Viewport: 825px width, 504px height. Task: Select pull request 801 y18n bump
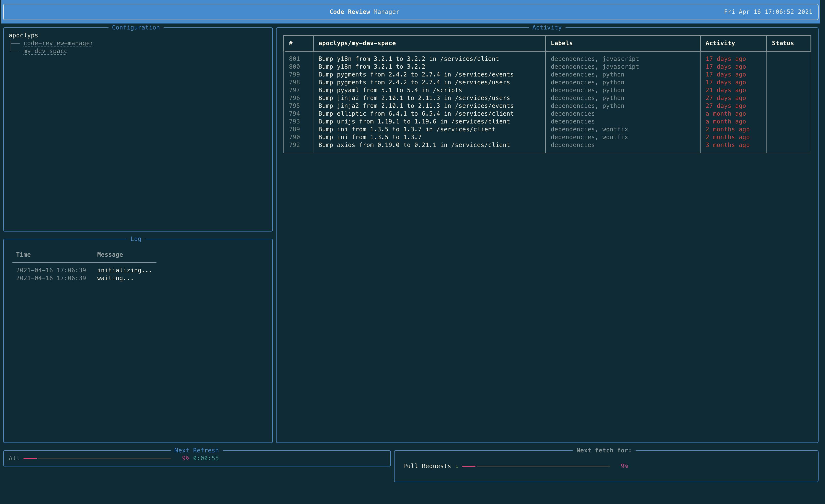click(408, 59)
